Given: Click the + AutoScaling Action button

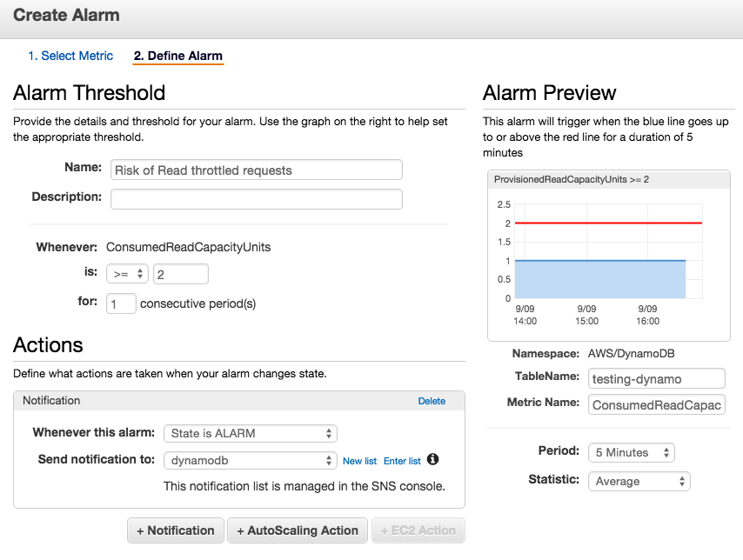Looking at the screenshot, I should 298,530.
